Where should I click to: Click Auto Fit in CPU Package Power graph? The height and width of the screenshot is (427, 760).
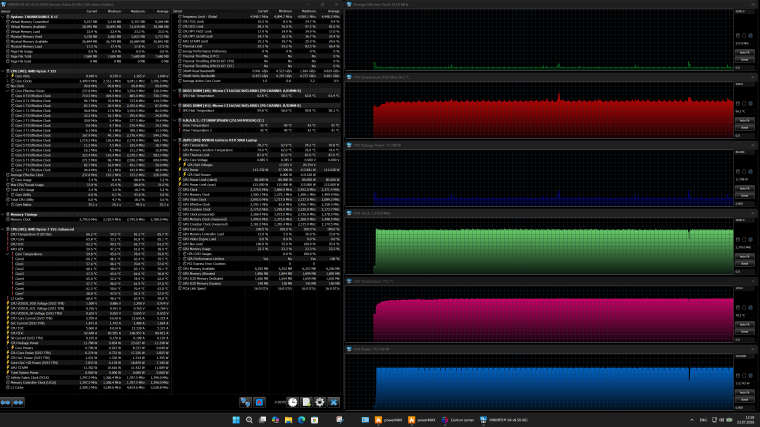click(x=744, y=189)
